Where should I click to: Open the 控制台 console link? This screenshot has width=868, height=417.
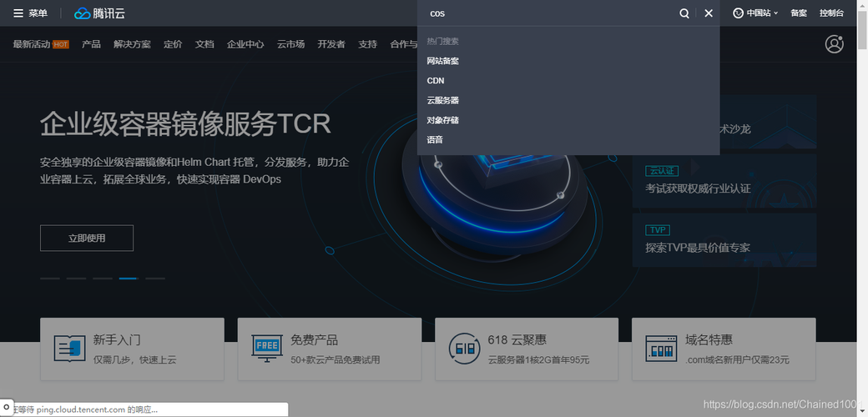[831, 13]
